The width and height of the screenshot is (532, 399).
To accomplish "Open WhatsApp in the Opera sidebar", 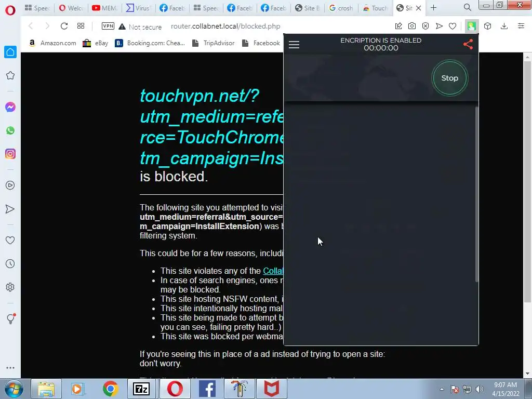I will (x=10, y=130).
